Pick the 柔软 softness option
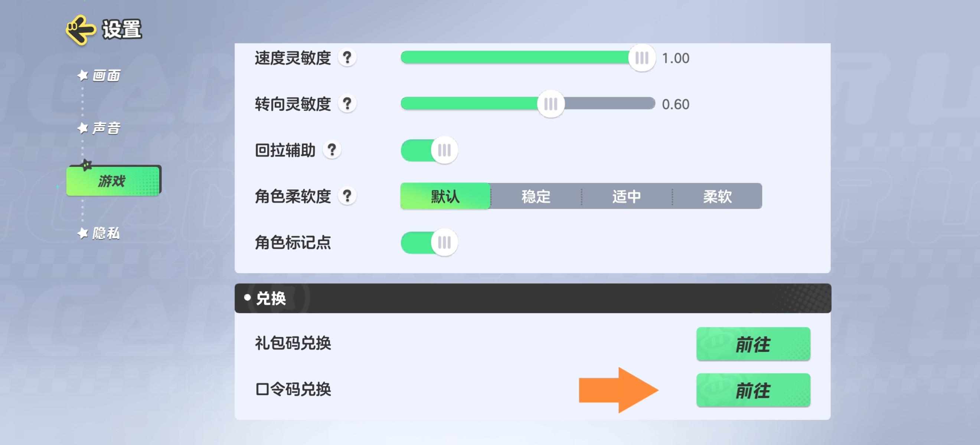This screenshot has height=445, width=980. [x=717, y=196]
